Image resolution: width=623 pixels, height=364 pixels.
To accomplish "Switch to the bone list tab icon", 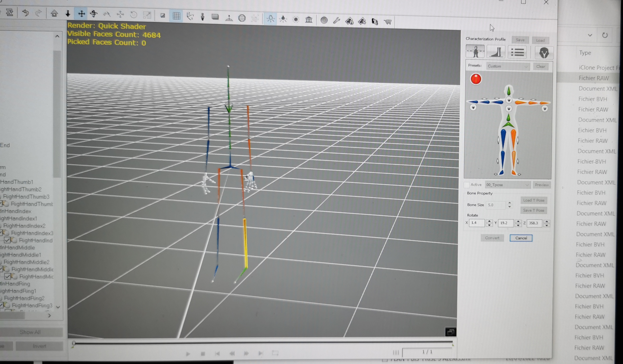I will [x=517, y=52].
